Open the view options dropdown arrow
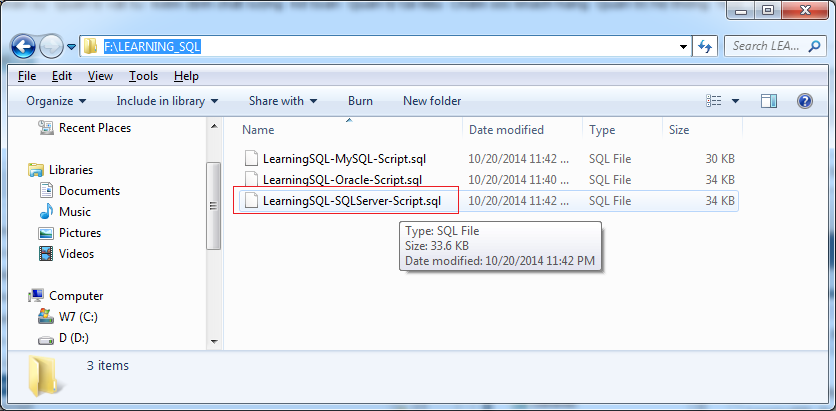 (x=735, y=101)
